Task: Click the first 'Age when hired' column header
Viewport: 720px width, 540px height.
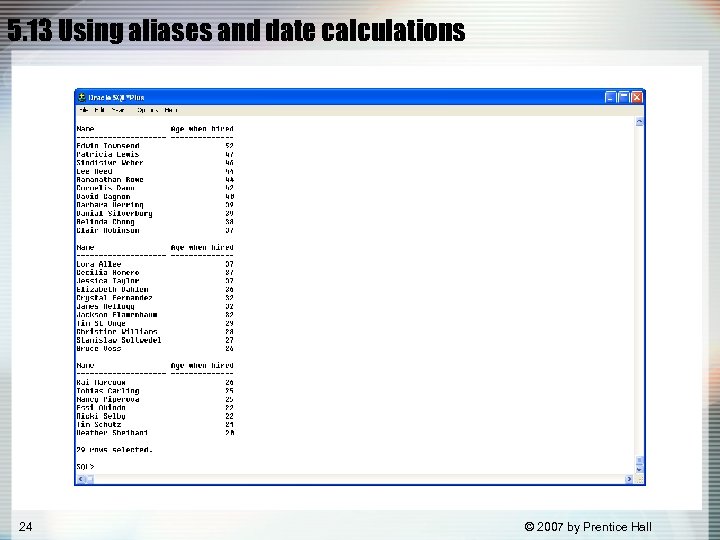Action: pyautogui.click(x=202, y=129)
